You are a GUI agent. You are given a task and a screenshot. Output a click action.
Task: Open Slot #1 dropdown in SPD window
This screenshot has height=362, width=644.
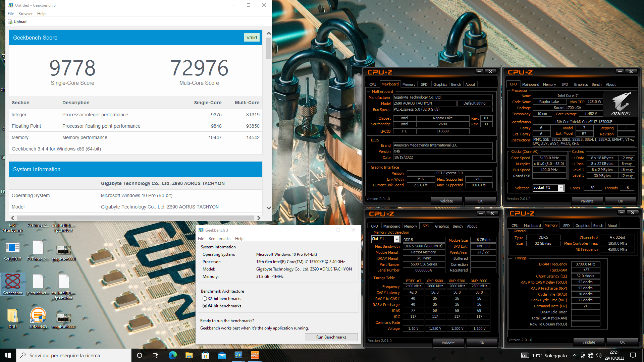397,239
